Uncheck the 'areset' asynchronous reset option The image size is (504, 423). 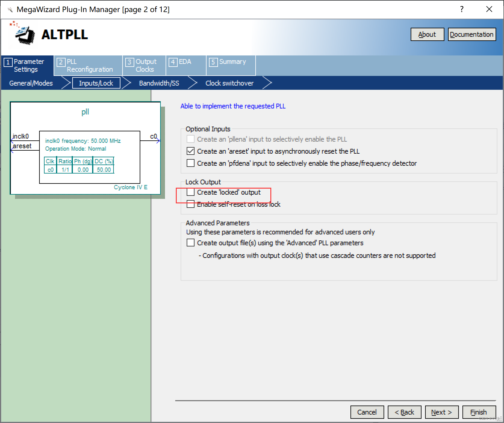click(x=190, y=151)
